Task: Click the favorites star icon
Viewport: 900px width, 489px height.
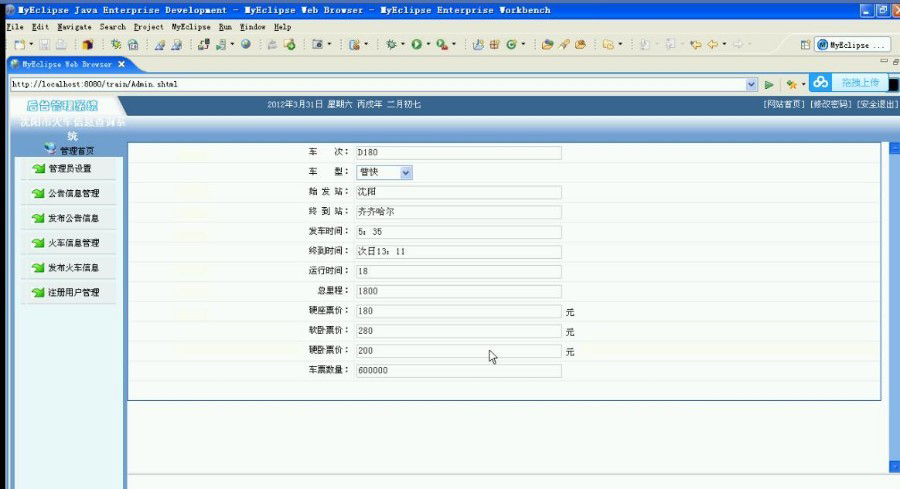Action: tap(792, 84)
